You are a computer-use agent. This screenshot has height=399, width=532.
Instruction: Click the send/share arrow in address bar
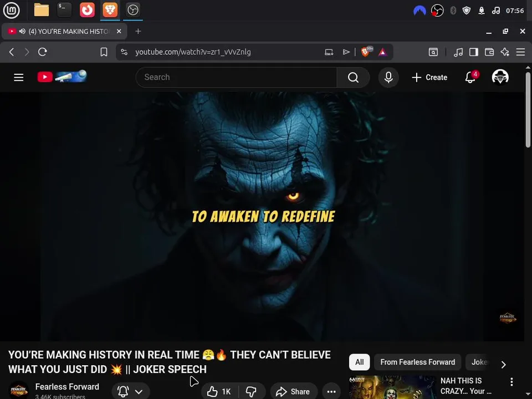(346, 52)
